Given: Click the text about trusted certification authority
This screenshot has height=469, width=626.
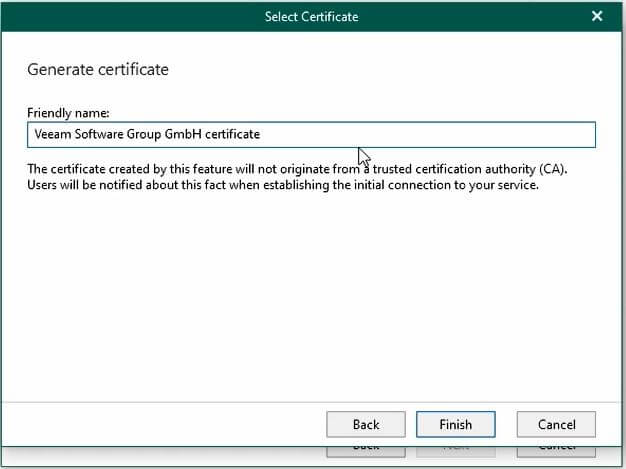Looking at the screenshot, I should [297, 169].
